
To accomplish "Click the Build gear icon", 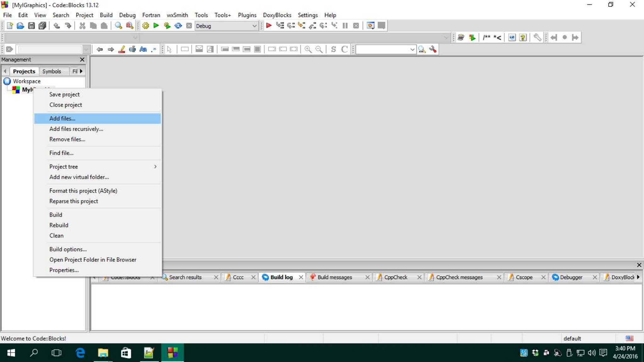I will [x=146, y=26].
